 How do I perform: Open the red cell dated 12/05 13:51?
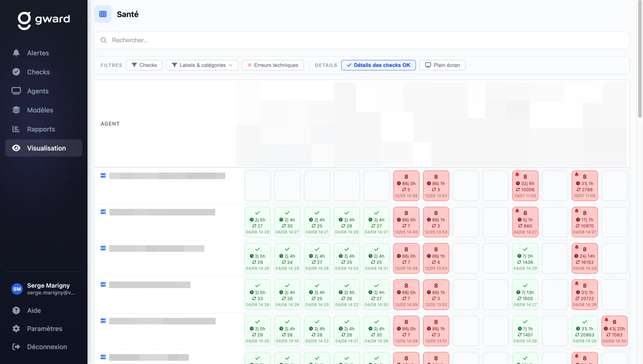point(436,331)
